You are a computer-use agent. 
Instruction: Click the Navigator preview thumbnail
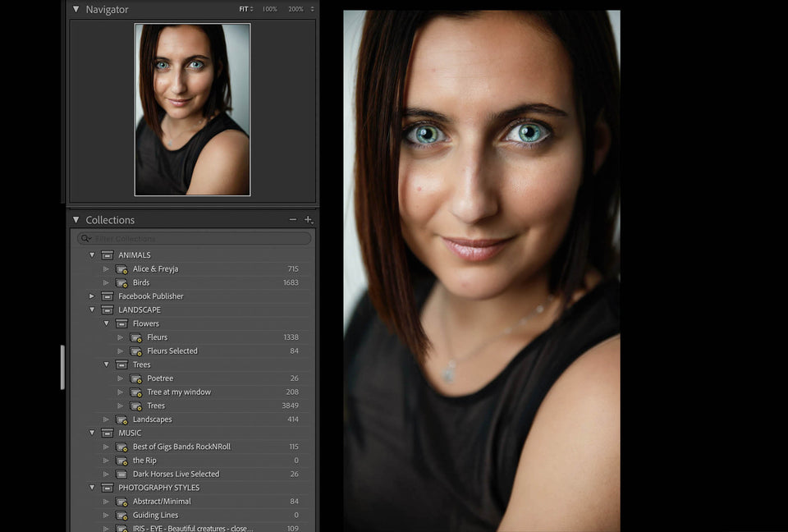point(192,109)
